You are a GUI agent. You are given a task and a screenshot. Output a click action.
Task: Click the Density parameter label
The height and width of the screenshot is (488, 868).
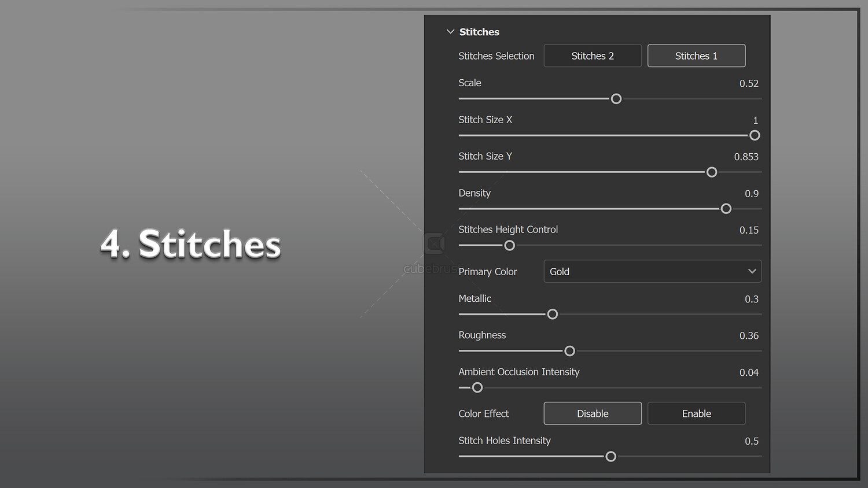pyautogui.click(x=475, y=193)
